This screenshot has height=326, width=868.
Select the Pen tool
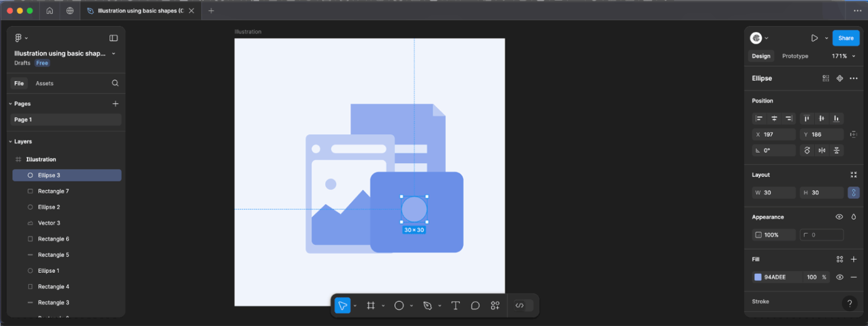point(428,306)
